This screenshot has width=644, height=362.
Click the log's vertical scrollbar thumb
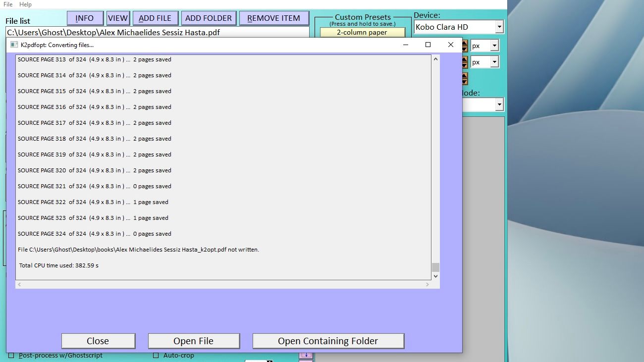(435, 267)
